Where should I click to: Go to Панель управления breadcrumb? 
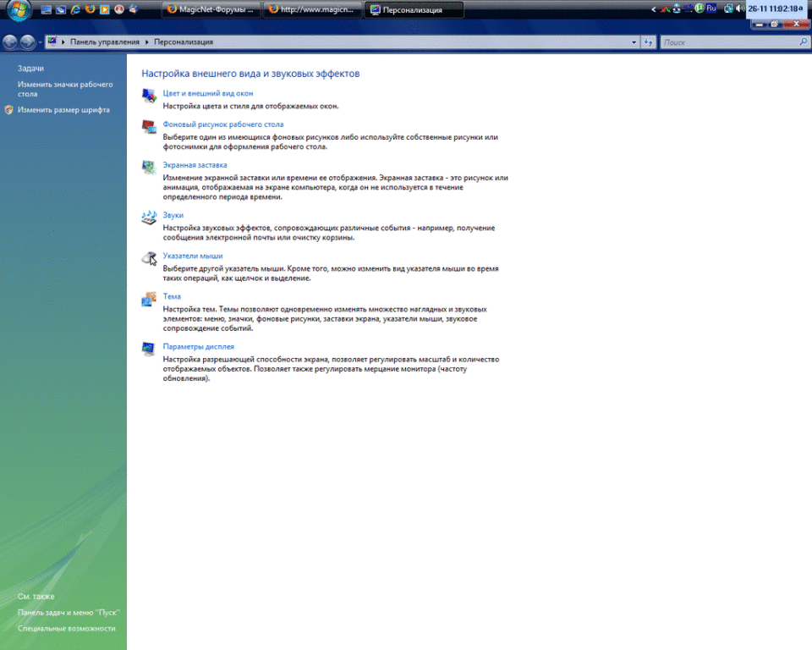tap(105, 42)
